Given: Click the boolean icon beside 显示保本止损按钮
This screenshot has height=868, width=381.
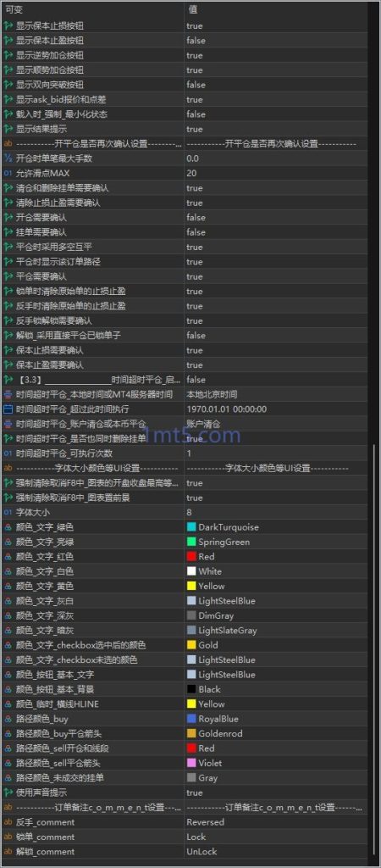Looking at the screenshot, I should (x=8, y=26).
